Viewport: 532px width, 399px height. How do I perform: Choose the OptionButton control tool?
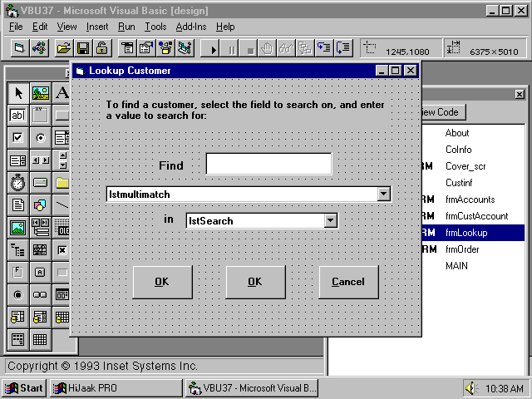(x=40, y=138)
